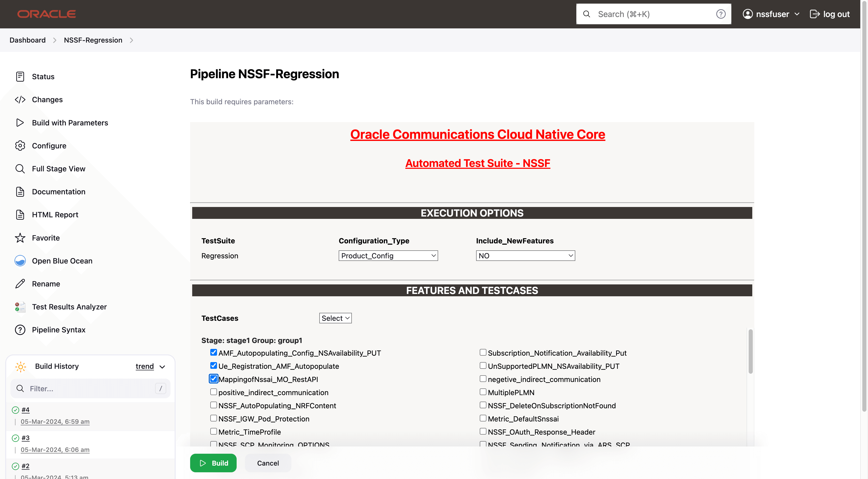
Task: Uncheck AMF_Autopopulating_Config_NSAvailability_PUT test case
Action: click(213, 353)
